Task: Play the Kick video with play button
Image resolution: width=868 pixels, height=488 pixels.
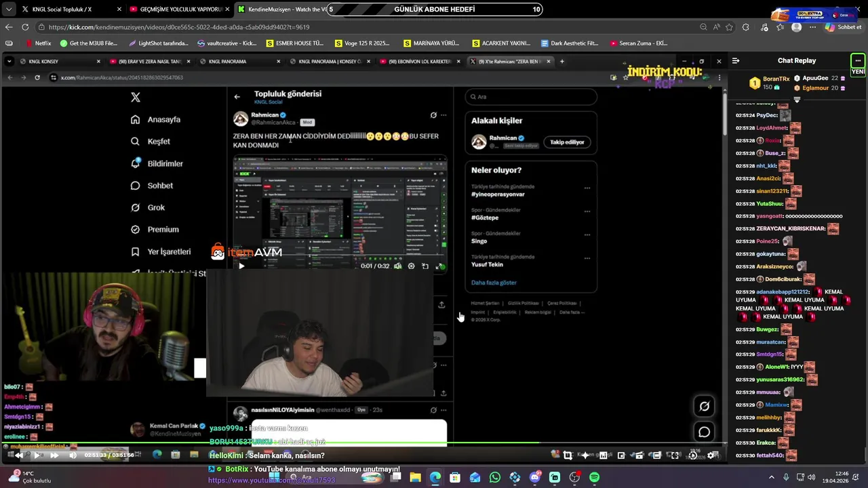Action: pos(37,455)
